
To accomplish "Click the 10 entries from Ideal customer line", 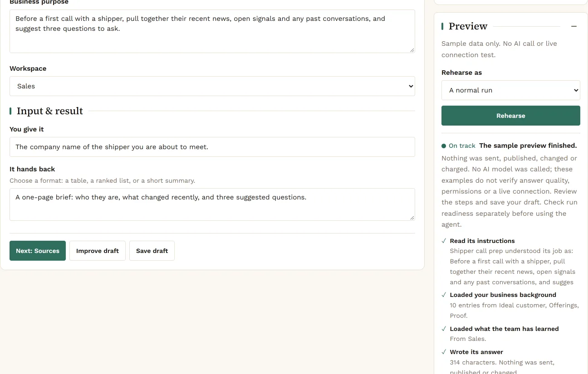I will point(514,311).
